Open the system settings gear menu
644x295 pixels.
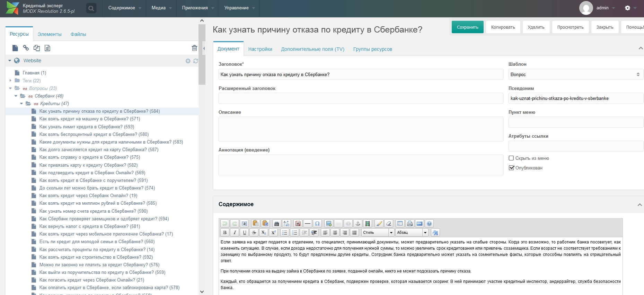coord(627,8)
